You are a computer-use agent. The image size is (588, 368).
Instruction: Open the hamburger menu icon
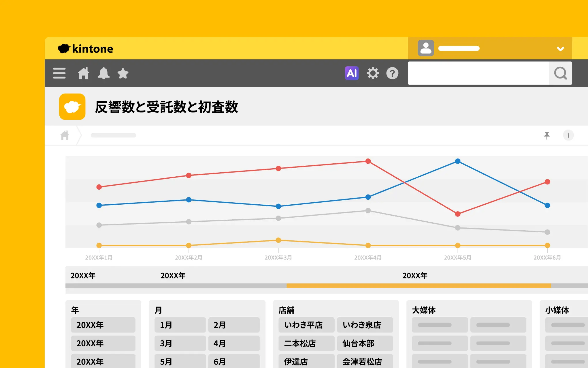coord(59,73)
